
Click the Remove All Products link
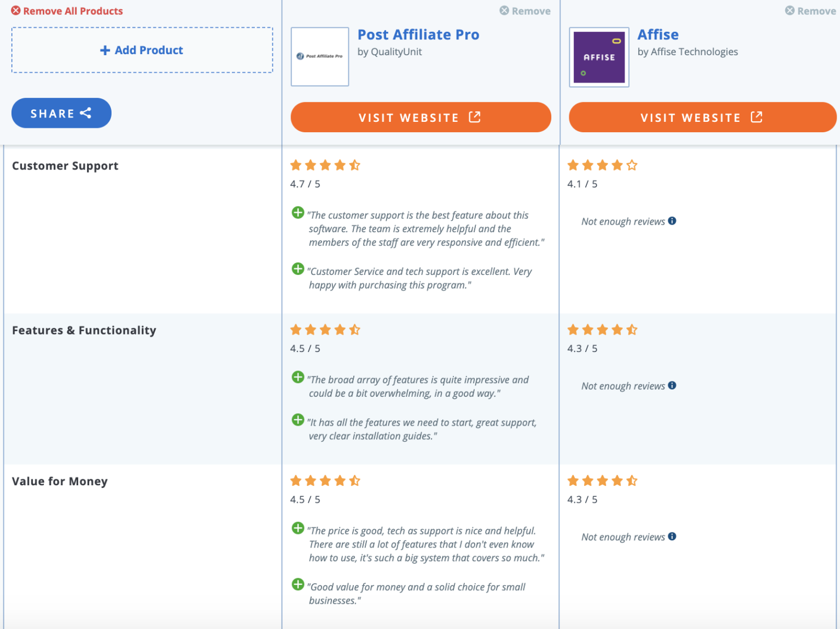point(67,11)
